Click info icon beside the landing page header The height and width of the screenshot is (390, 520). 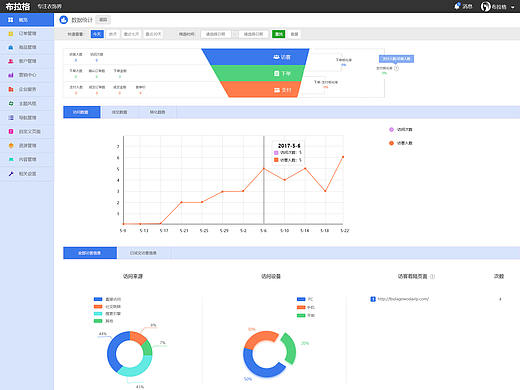coord(432,276)
